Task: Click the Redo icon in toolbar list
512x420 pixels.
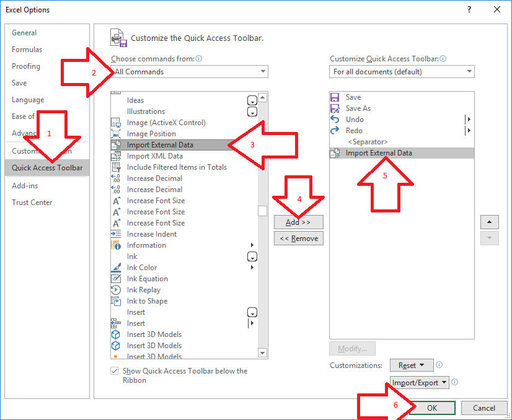Action: pos(335,131)
